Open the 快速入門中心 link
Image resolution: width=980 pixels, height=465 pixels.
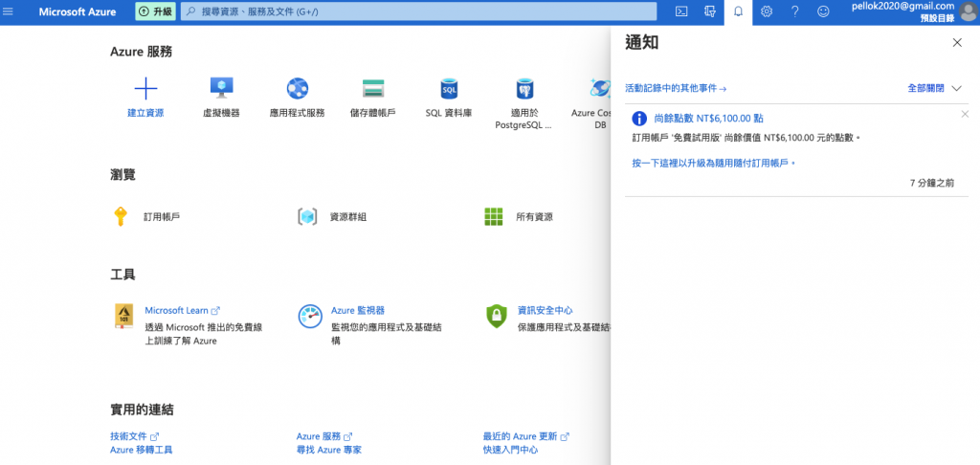(511, 450)
